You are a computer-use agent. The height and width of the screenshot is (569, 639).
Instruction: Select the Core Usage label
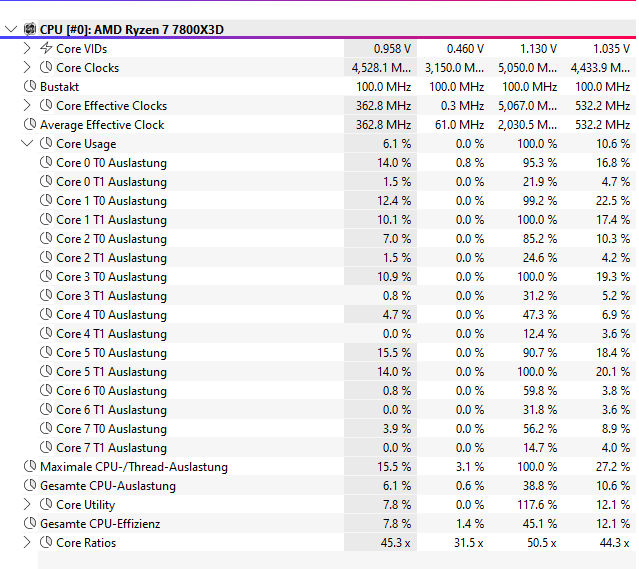[x=86, y=144]
